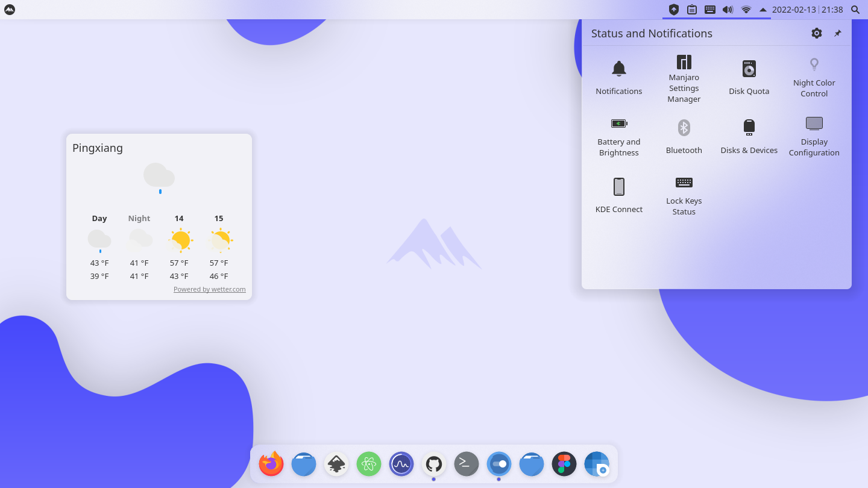Select the forecast sun icon for 14
868x488 pixels.
179,240
